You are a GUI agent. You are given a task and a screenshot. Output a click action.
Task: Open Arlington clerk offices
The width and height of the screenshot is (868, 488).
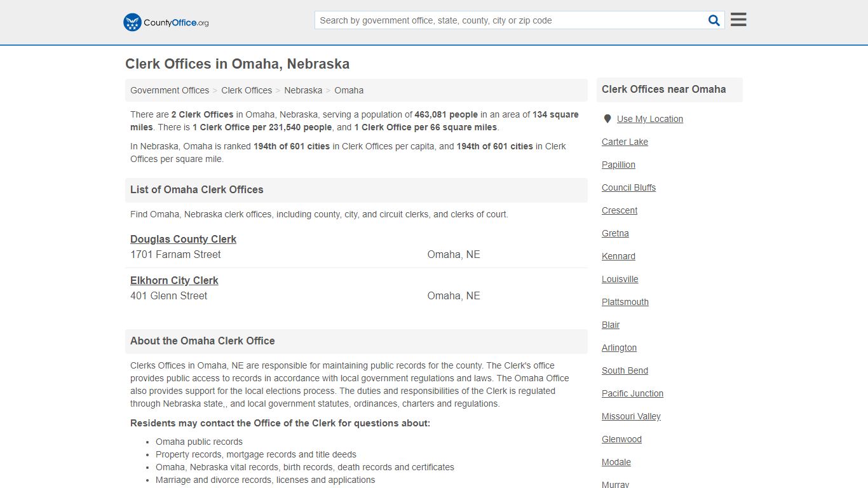coord(619,348)
